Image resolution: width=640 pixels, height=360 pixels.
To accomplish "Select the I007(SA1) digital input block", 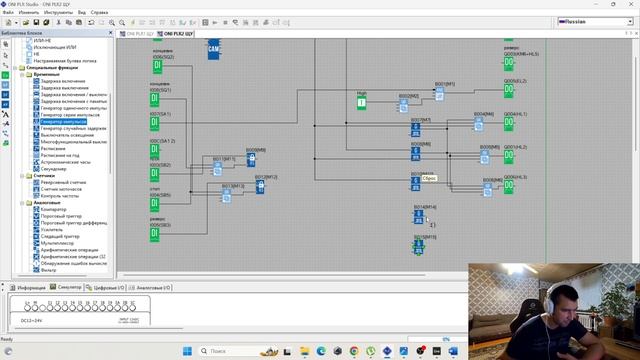I will click(155, 123).
